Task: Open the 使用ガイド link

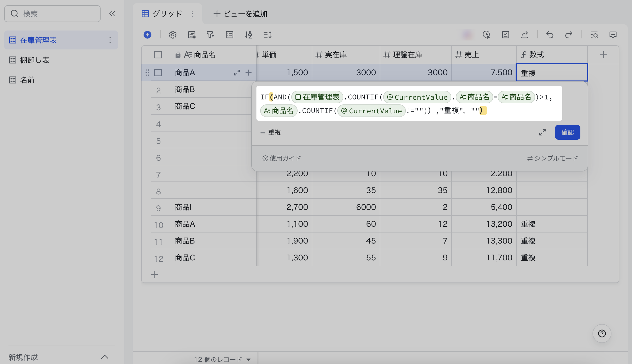Action: (x=282, y=158)
